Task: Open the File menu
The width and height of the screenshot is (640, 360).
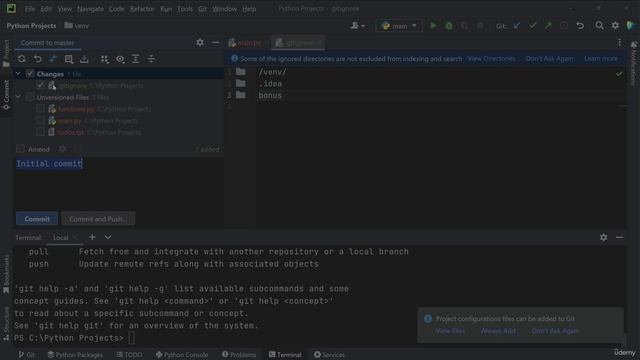Action: [30, 9]
